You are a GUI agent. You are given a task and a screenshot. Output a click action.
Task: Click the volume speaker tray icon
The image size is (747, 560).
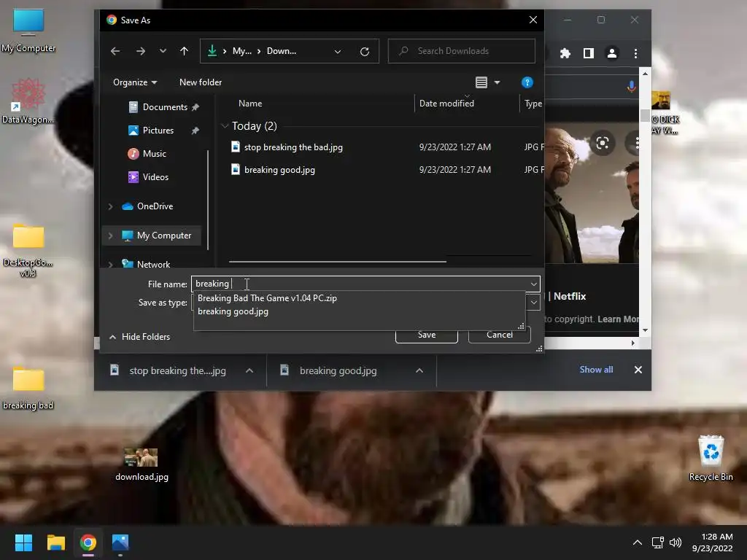point(676,542)
